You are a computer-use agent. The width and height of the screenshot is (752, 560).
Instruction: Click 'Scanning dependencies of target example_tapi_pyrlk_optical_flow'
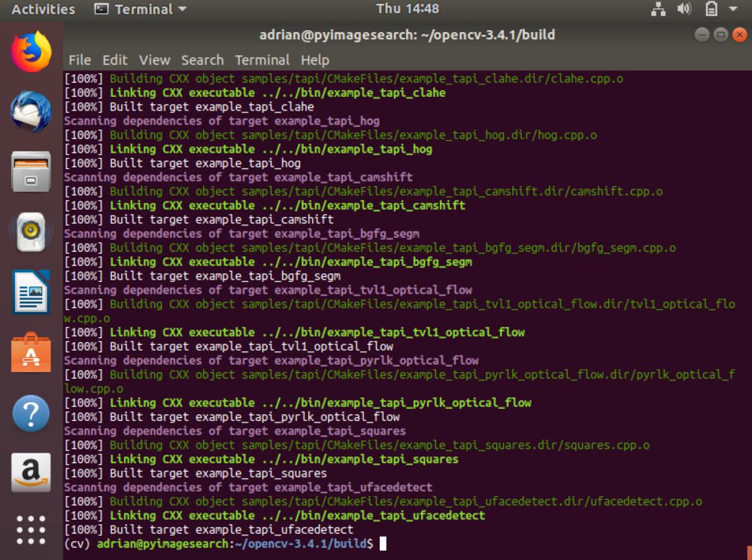[271, 361]
